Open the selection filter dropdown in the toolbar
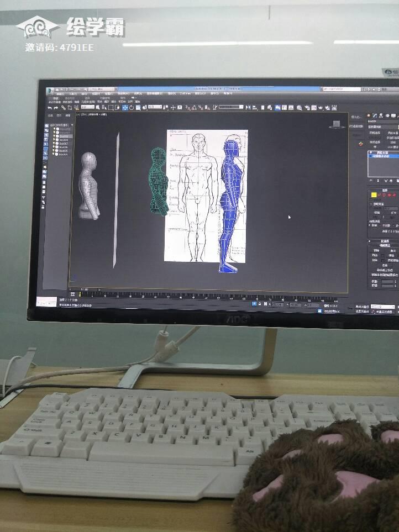The height and width of the screenshot is (532, 399). click(87, 107)
